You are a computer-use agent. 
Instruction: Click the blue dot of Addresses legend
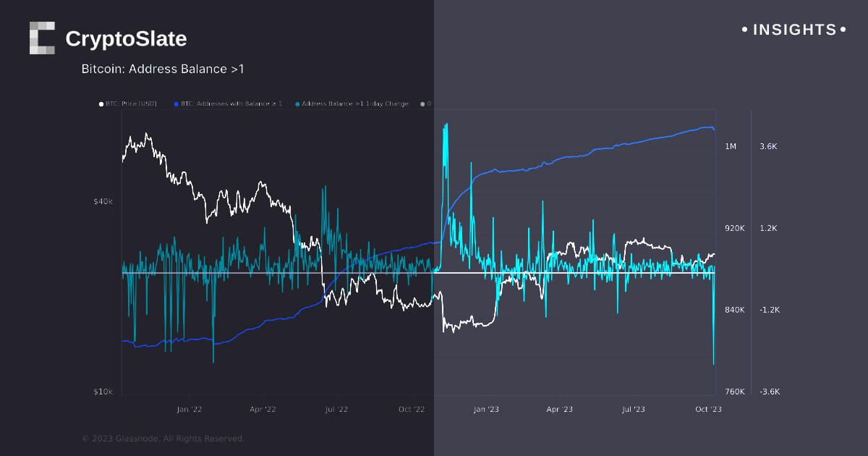click(176, 104)
